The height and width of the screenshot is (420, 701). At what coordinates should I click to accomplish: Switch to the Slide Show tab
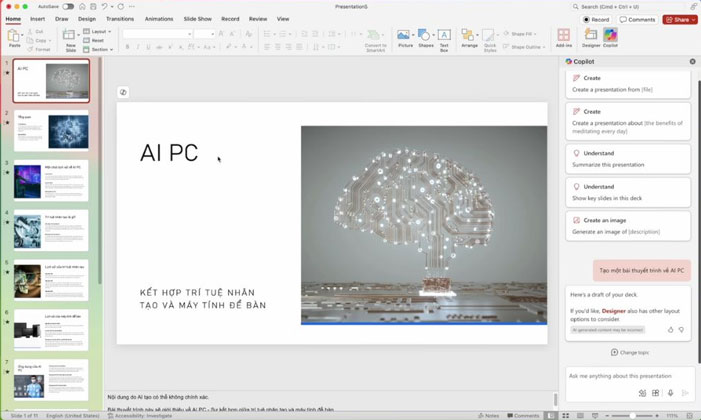coord(198,19)
